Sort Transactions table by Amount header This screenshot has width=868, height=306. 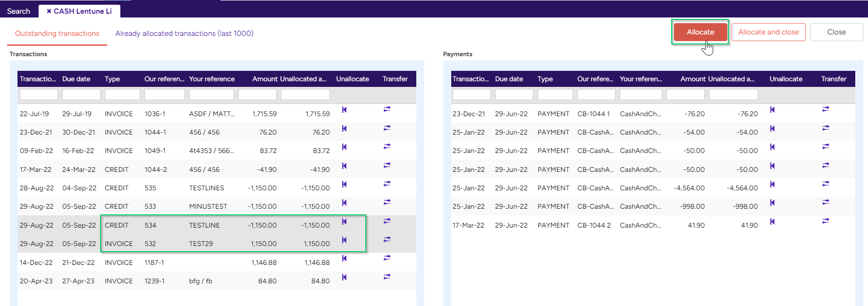[x=265, y=79]
